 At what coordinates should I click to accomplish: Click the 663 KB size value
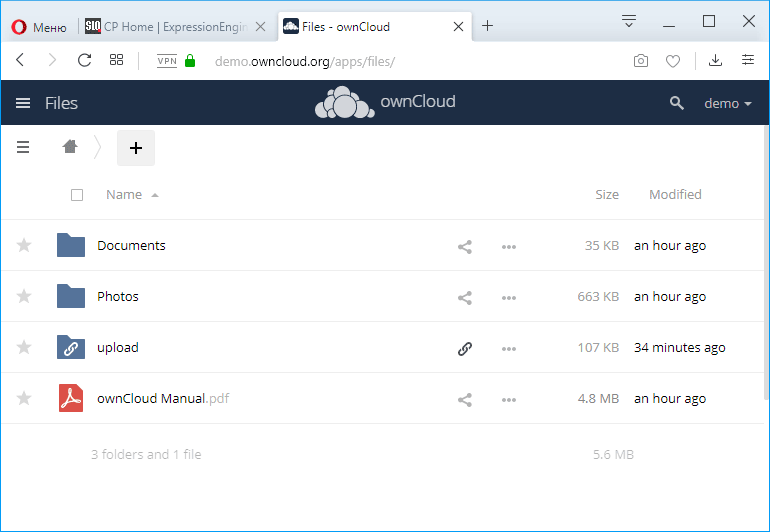point(598,296)
